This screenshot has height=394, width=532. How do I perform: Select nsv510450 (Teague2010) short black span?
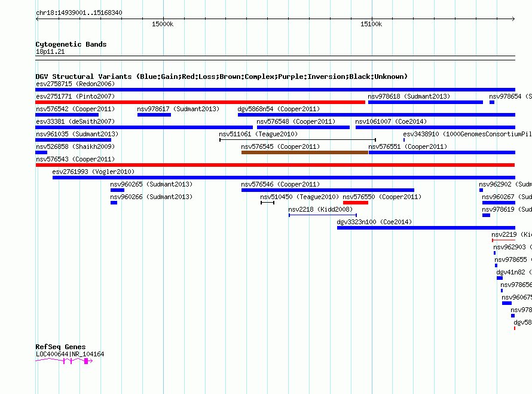267,203
